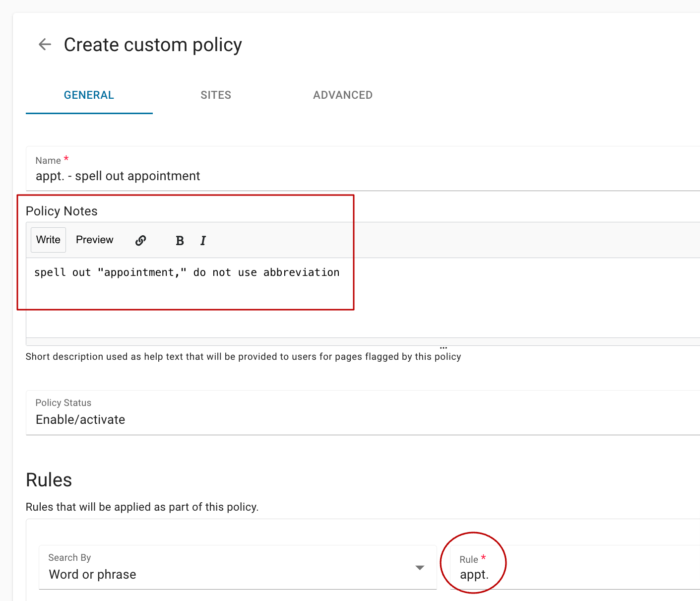Click the Rules section heading

click(49, 479)
